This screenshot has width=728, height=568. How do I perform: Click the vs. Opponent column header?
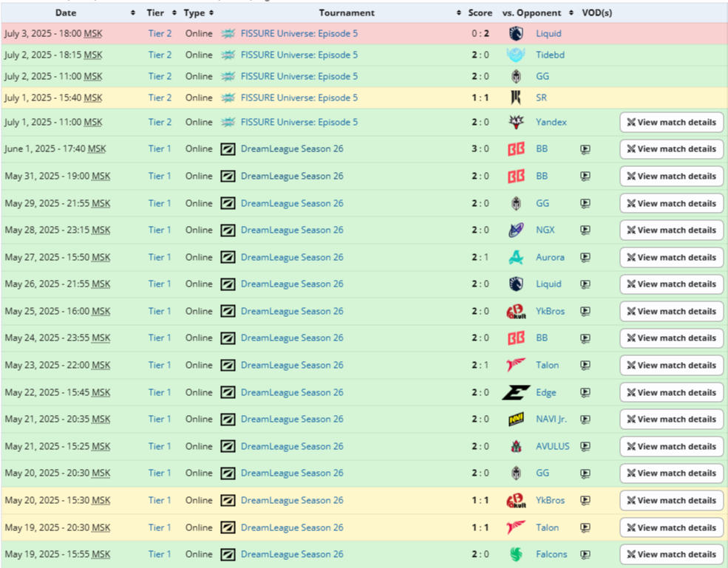[x=531, y=13]
